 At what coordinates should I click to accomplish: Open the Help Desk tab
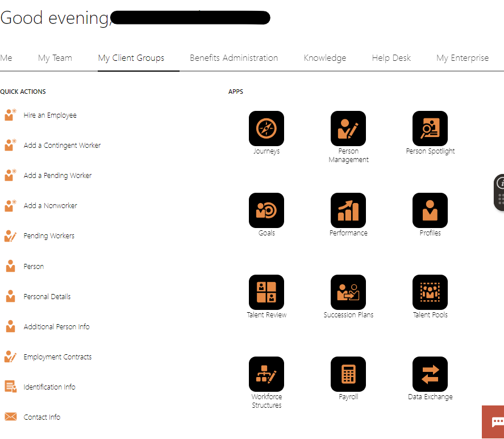click(x=391, y=58)
